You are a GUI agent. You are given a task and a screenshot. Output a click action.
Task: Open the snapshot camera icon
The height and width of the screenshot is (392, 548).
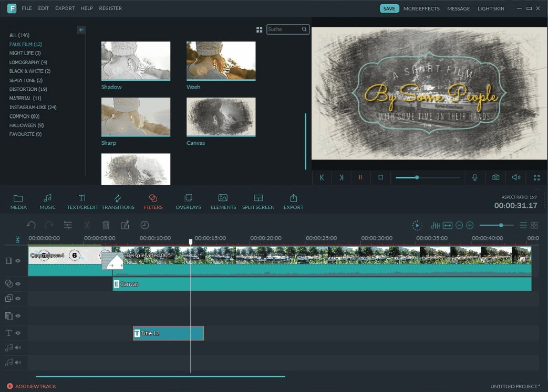pos(495,177)
